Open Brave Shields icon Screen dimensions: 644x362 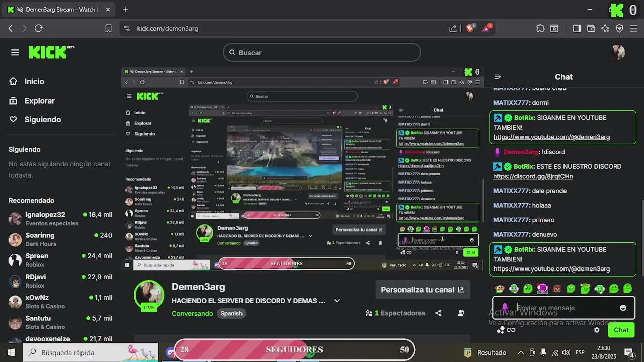pos(470,28)
